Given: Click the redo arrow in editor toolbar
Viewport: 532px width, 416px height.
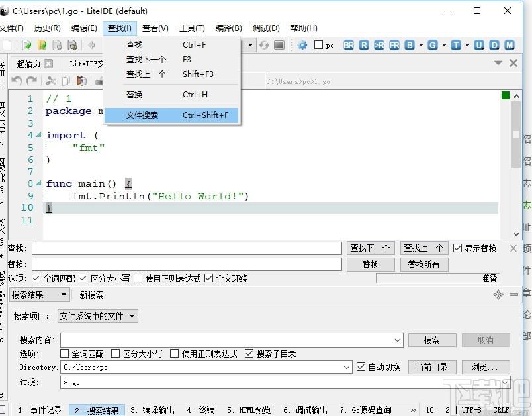Looking at the screenshot, I should (32, 80).
